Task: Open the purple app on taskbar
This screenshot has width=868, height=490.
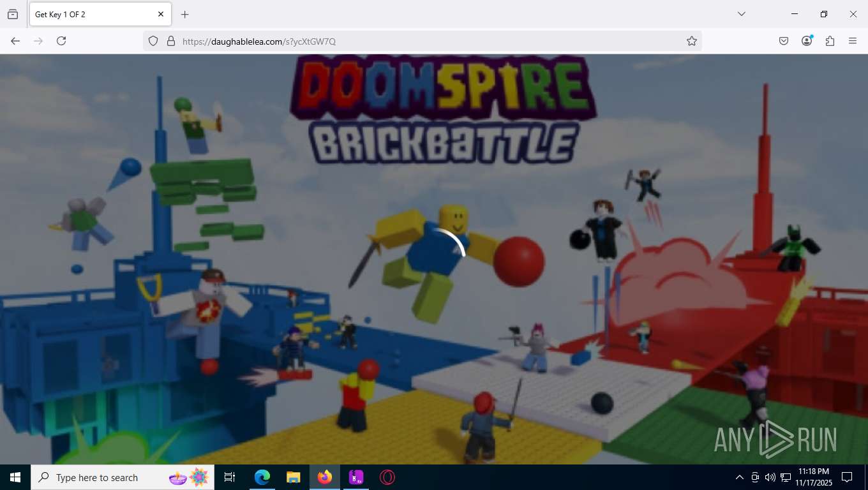Action: pyautogui.click(x=356, y=477)
